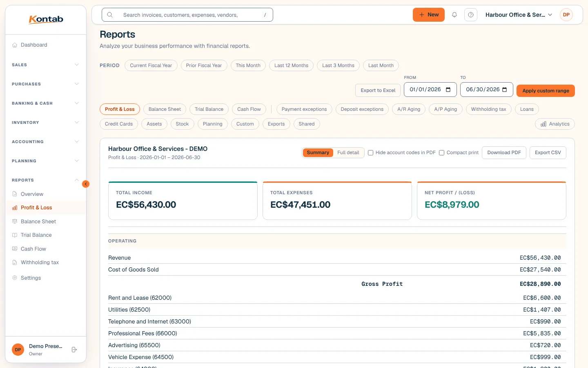Click the Dashboard home icon
The width and height of the screenshot is (588, 368).
[x=15, y=45]
